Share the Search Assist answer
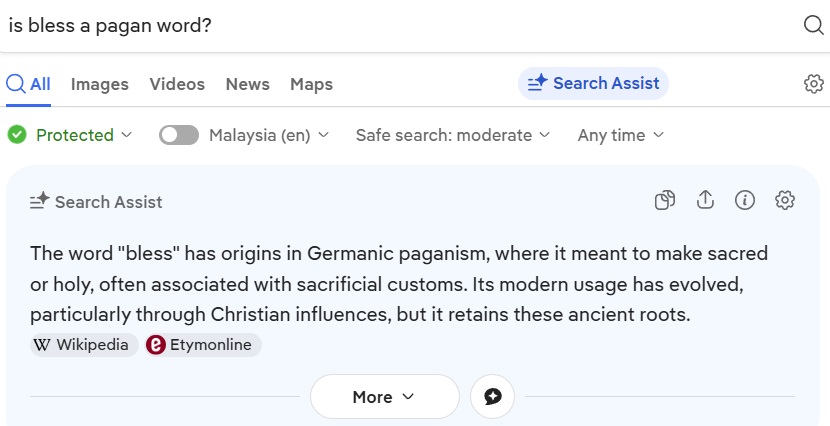The height and width of the screenshot is (426, 830). coord(705,201)
